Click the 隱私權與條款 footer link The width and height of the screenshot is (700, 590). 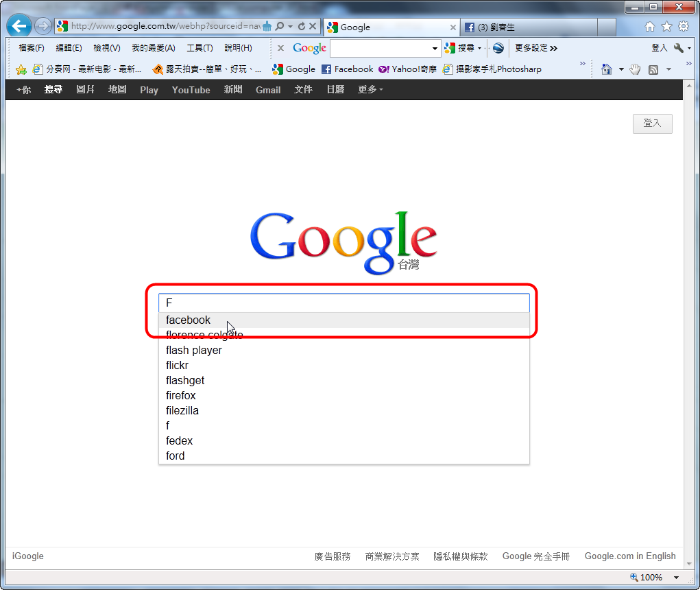point(460,556)
